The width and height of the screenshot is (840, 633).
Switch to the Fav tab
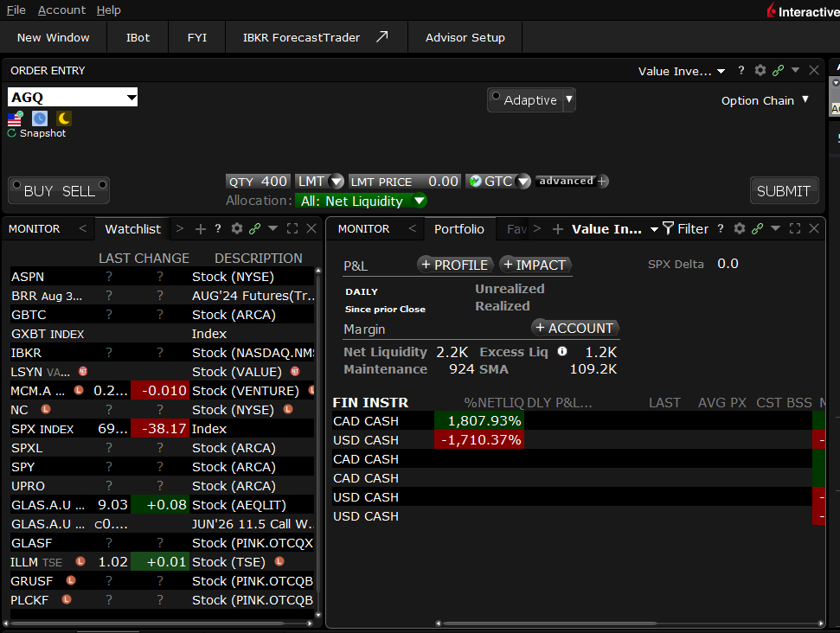pos(516,229)
